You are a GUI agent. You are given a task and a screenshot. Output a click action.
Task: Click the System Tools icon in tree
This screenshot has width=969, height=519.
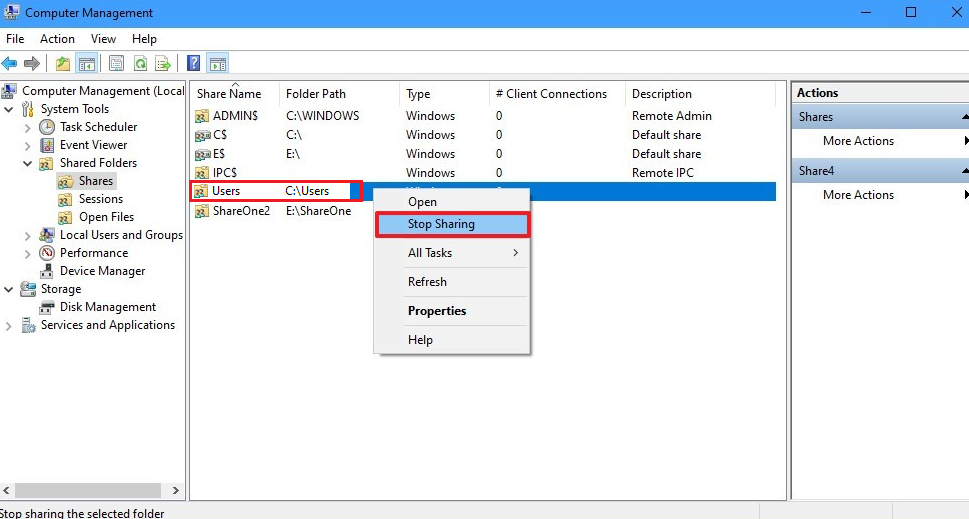[x=28, y=109]
